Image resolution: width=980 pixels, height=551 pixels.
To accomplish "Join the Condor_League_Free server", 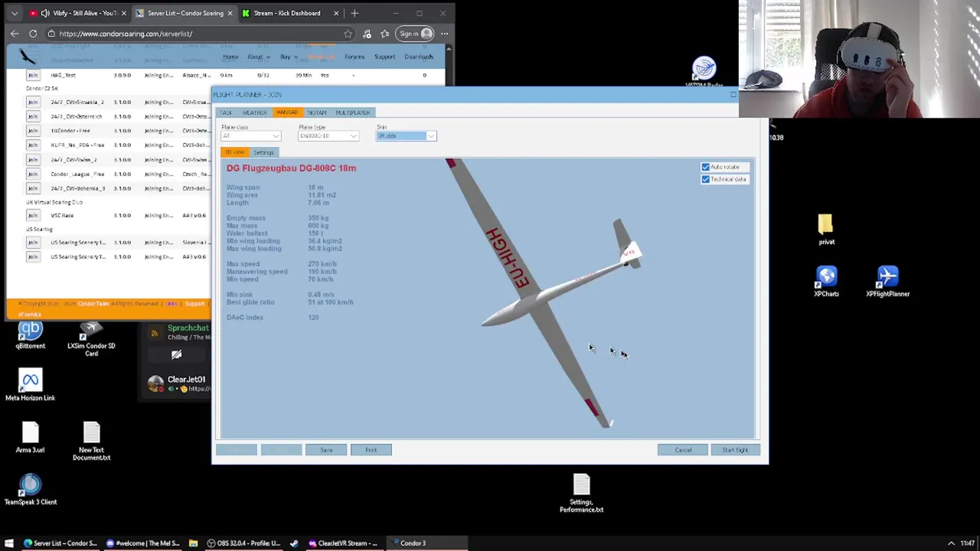I will tap(33, 174).
